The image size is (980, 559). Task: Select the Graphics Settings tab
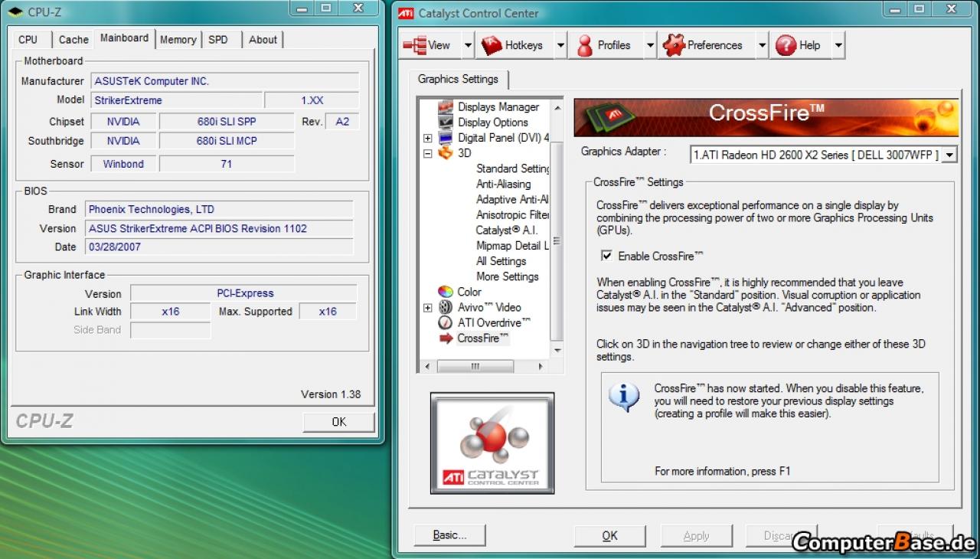coord(458,79)
